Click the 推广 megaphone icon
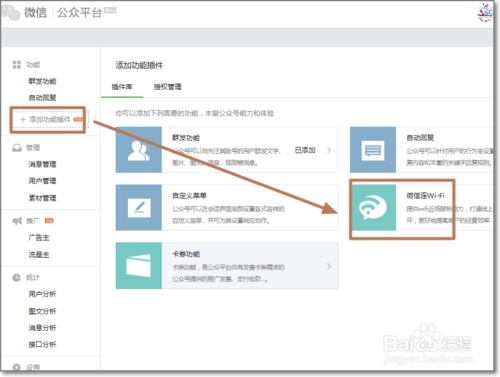This screenshot has width=500, height=377. tap(17, 221)
